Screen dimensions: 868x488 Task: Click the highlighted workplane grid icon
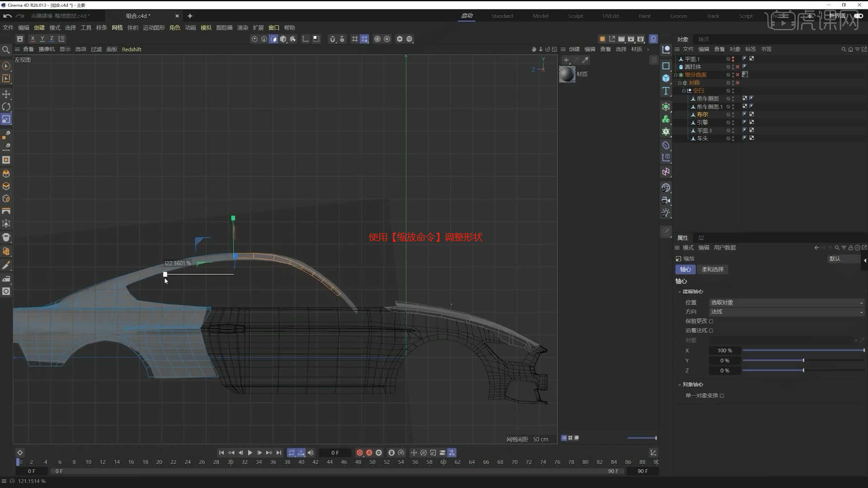click(x=364, y=39)
